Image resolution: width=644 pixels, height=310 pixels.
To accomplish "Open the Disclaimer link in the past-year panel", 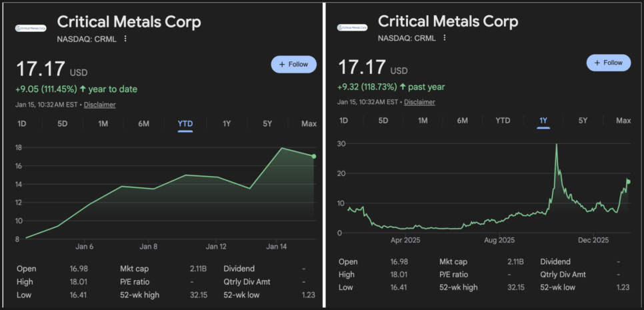I will pos(419,102).
